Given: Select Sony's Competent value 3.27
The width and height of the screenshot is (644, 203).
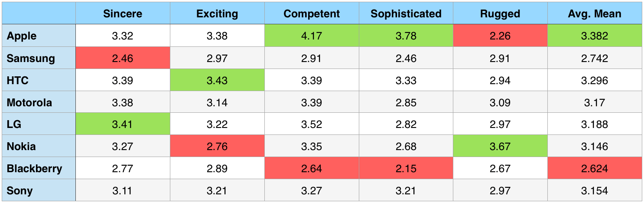Looking at the screenshot, I should coord(312,190).
